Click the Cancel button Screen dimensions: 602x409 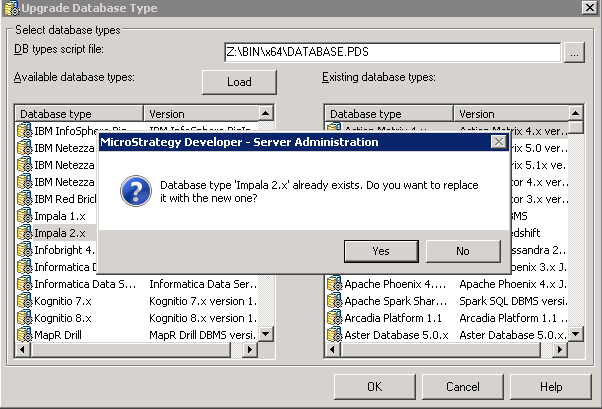coord(463,386)
